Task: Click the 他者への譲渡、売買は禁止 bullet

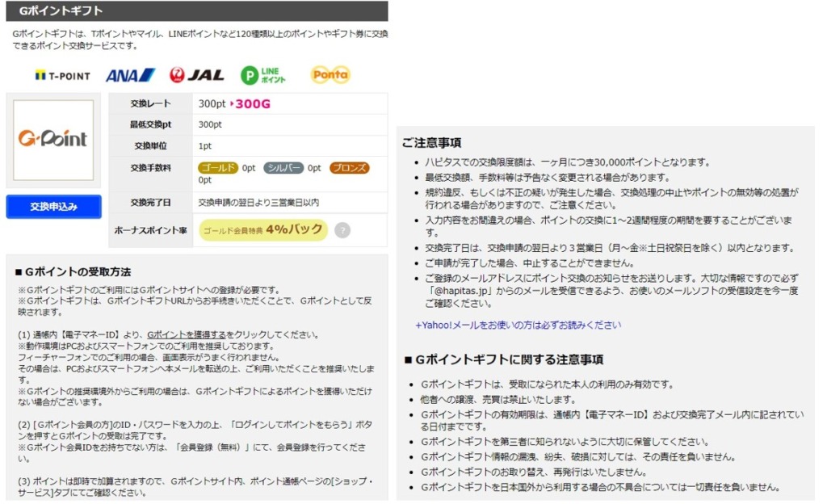Action: [498, 400]
